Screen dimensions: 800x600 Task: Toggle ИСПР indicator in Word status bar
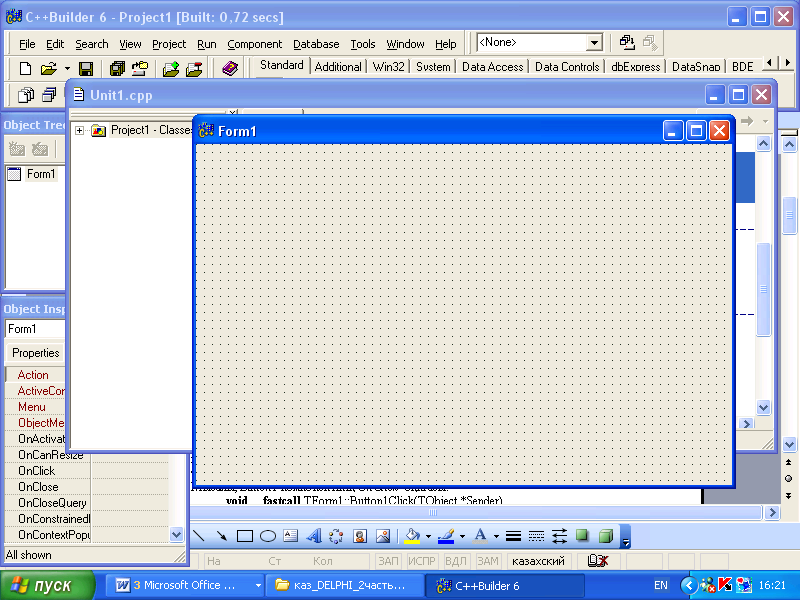422,561
